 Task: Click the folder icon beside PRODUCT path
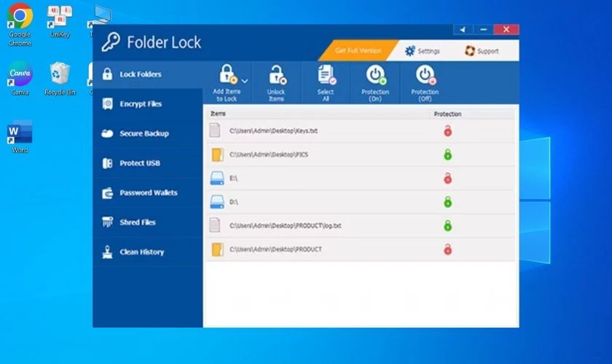coord(217,250)
